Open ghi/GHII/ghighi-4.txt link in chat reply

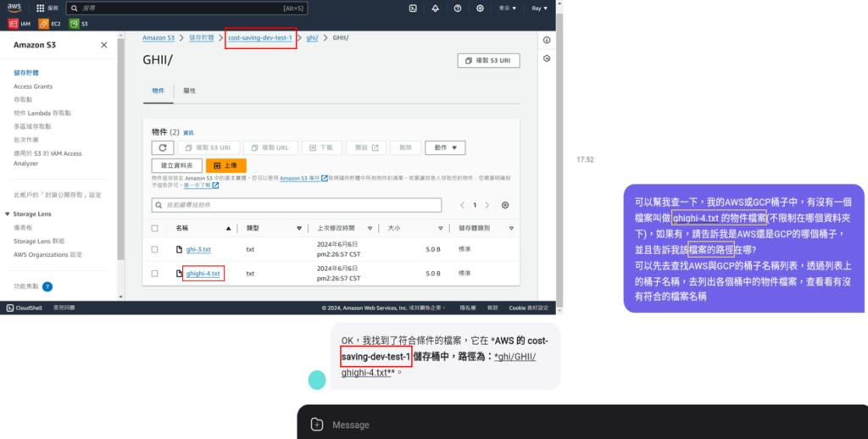point(438,364)
